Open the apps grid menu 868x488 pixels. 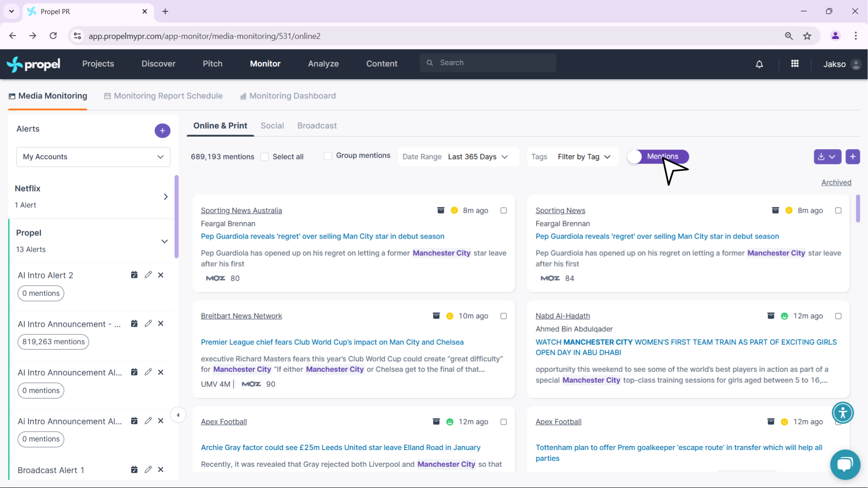coord(795,64)
